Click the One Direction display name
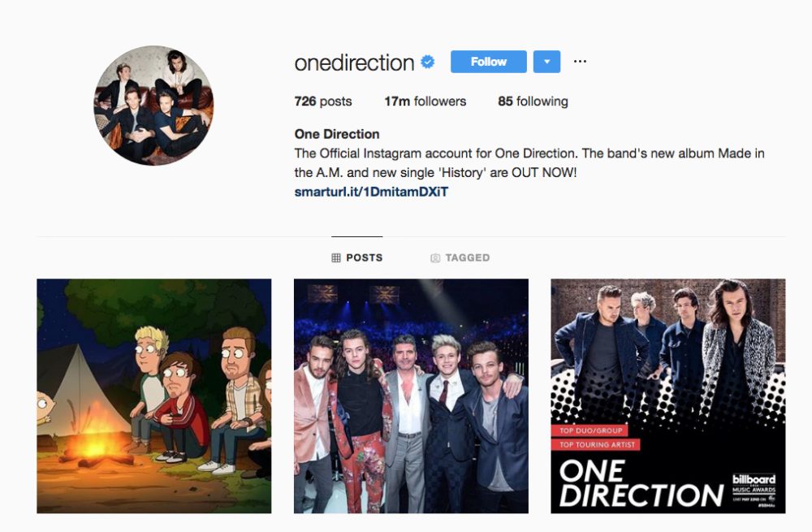812x532 pixels. pyautogui.click(x=337, y=134)
